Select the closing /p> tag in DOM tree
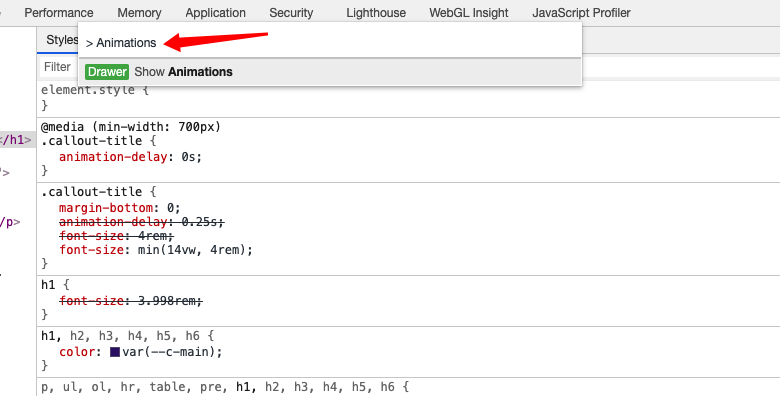The width and height of the screenshot is (780, 396). pos(10,222)
